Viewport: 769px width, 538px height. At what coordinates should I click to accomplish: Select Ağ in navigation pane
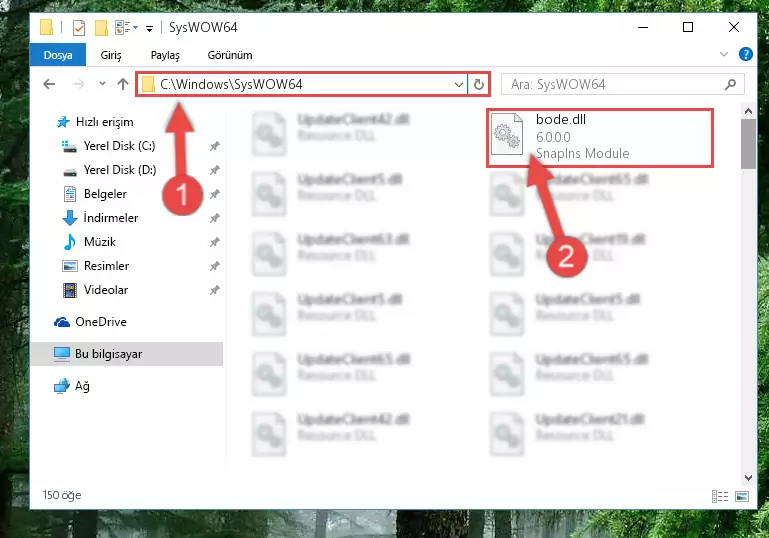[x=82, y=386]
